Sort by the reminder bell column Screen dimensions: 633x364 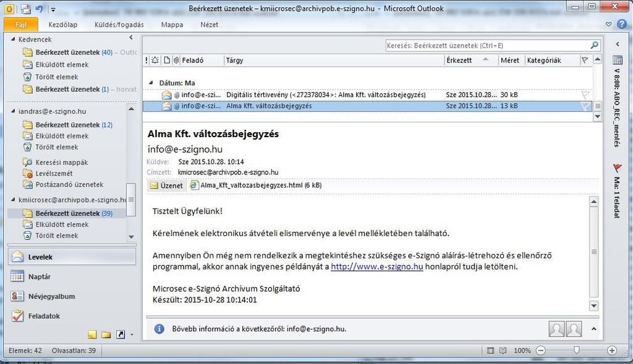(155, 61)
